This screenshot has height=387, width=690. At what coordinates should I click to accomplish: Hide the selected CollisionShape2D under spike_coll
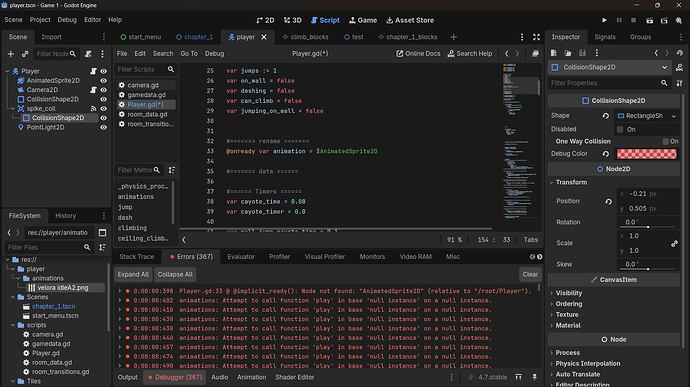click(103, 118)
